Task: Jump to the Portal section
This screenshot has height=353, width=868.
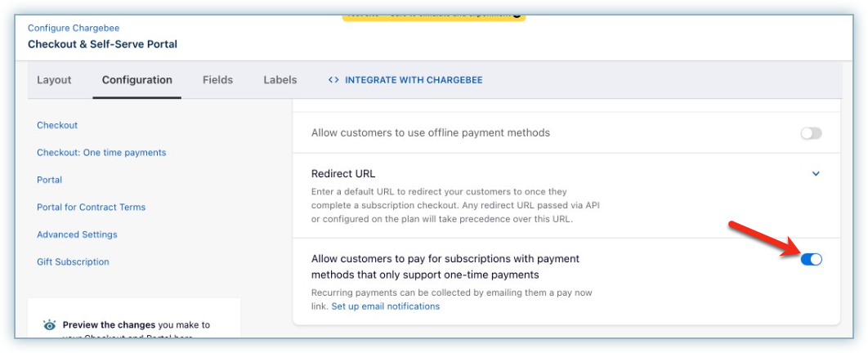Action: (49, 180)
